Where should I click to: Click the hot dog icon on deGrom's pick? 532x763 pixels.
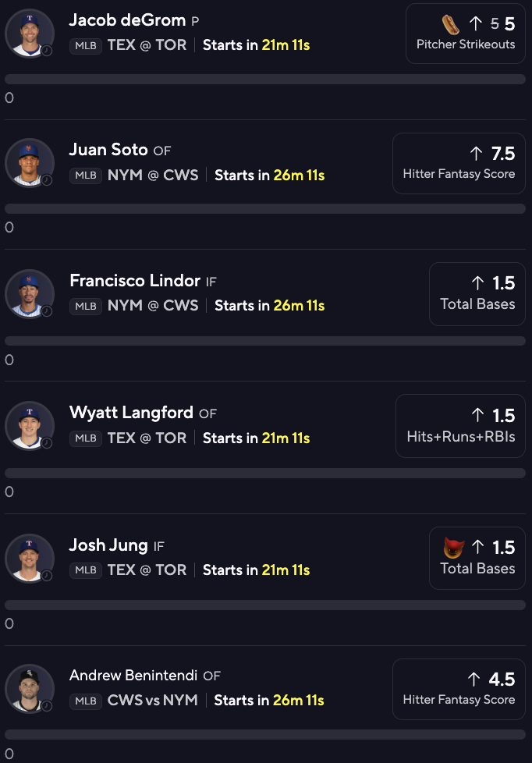click(x=450, y=24)
